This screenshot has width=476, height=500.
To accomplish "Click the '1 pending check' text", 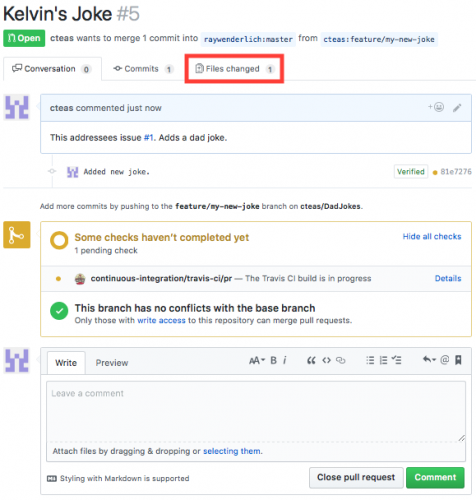I will pyautogui.click(x=106, y=251).
